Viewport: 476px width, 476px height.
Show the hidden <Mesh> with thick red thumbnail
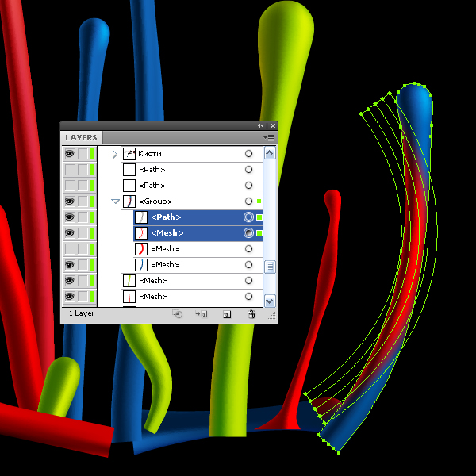(x=70, y=248)
